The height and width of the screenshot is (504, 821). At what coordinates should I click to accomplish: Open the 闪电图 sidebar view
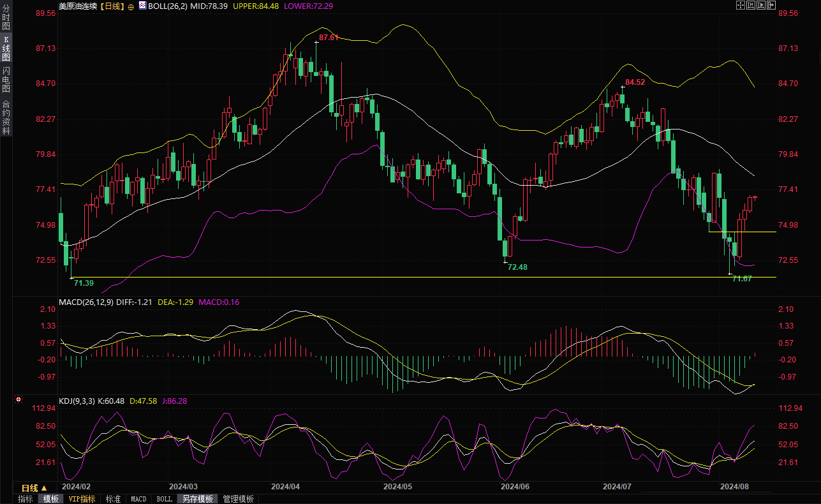(6, 80)
